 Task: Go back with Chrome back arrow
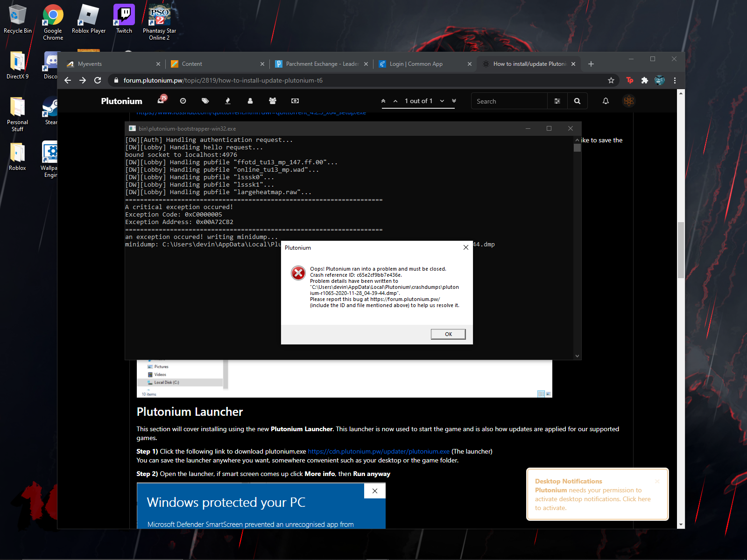click(x=68, y=80)
